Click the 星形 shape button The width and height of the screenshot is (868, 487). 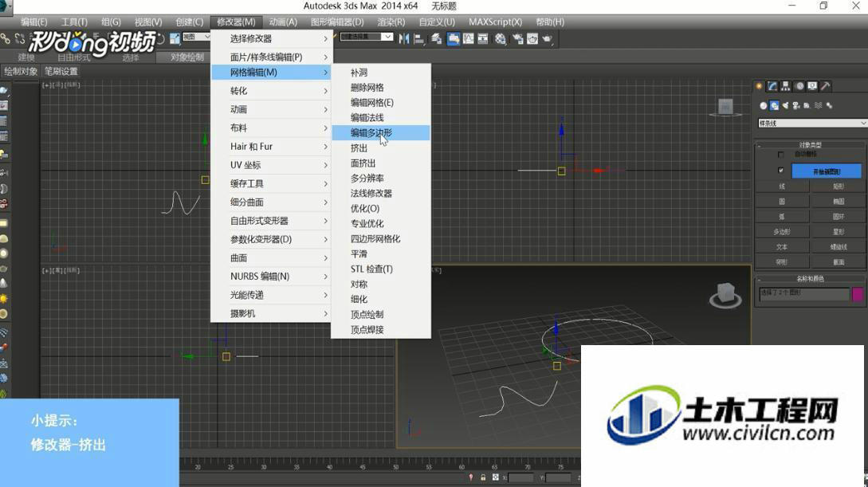[839, 232]
